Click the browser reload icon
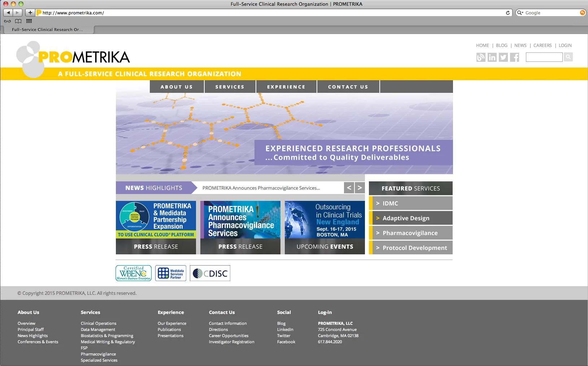Screen dimensions: 588x366 pos(508,12)
